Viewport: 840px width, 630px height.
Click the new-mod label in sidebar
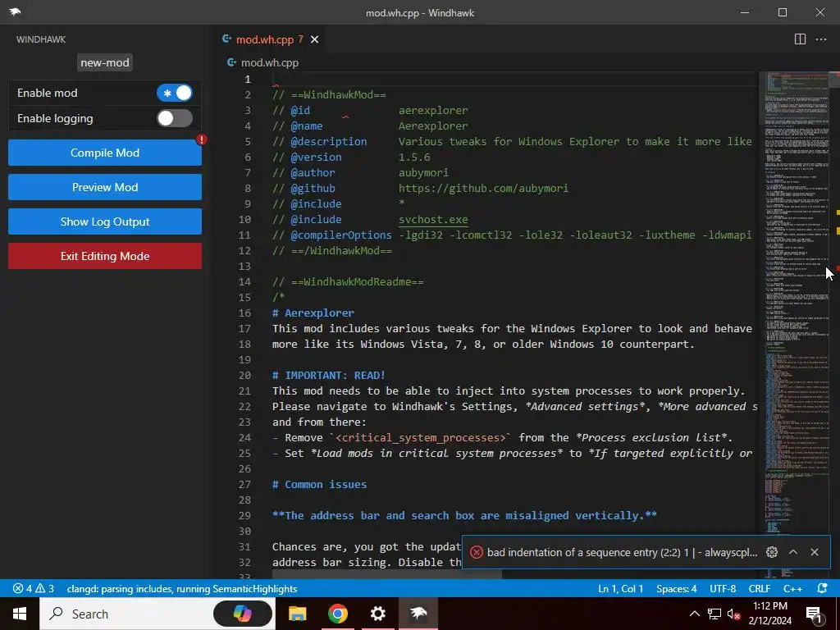tap(105, 62)
